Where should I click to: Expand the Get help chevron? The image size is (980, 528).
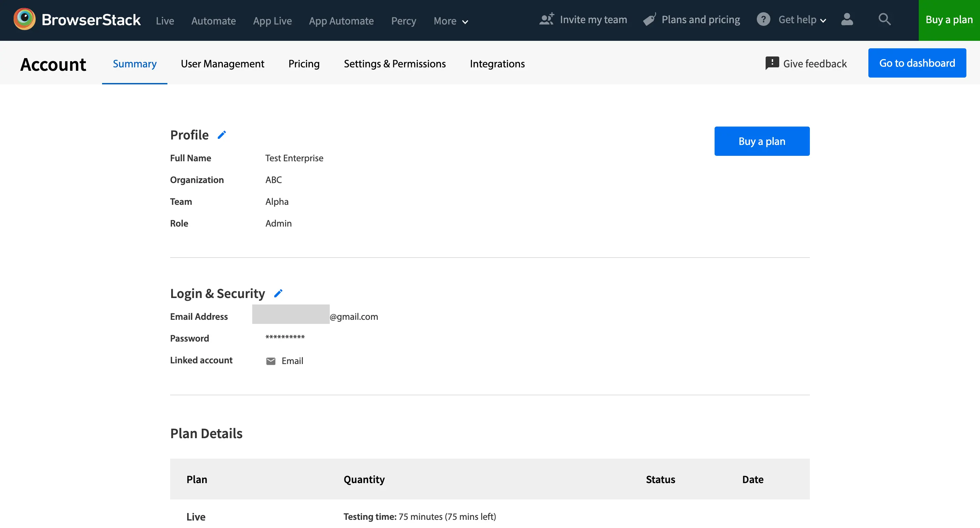coord(823,20)
